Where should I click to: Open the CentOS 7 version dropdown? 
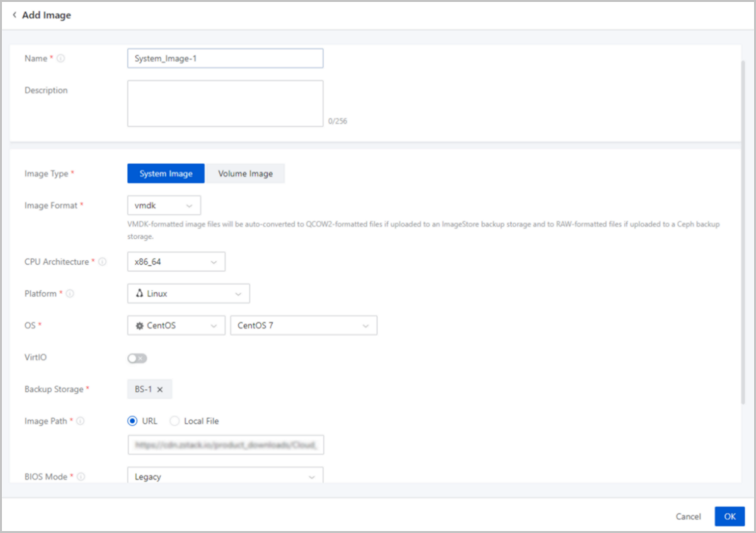click(304, 326)
